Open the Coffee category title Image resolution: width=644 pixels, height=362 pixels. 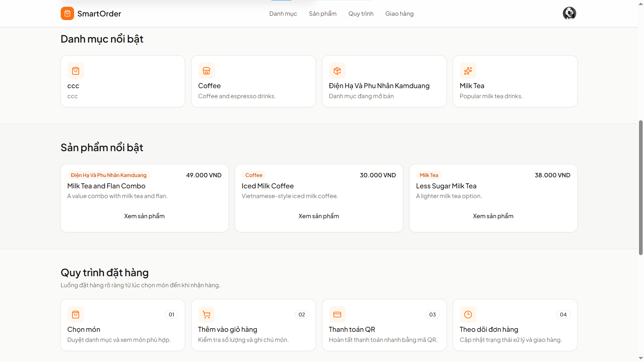pyautogui.click(x=209, y=86)
